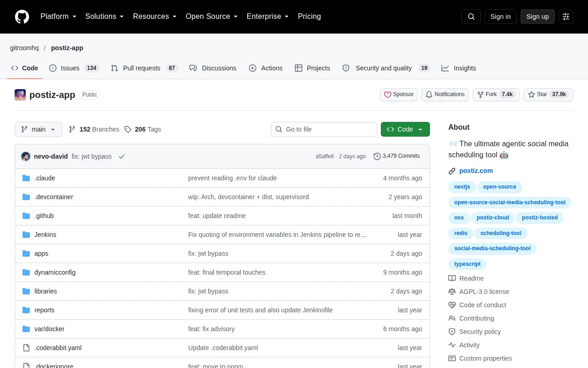
Task: Switch to the Issues tab
Action: (x=74, y=68)
